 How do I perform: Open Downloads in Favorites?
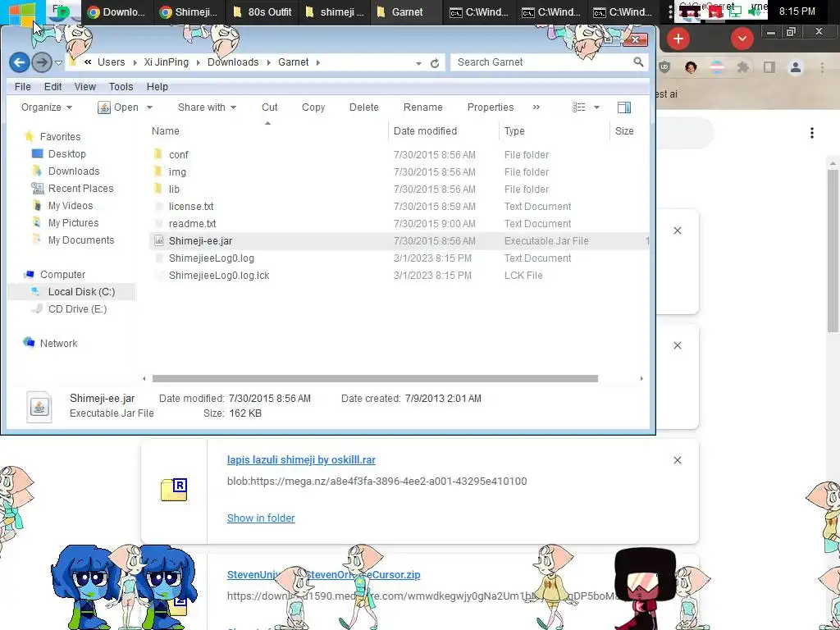(x=73, y=171)
